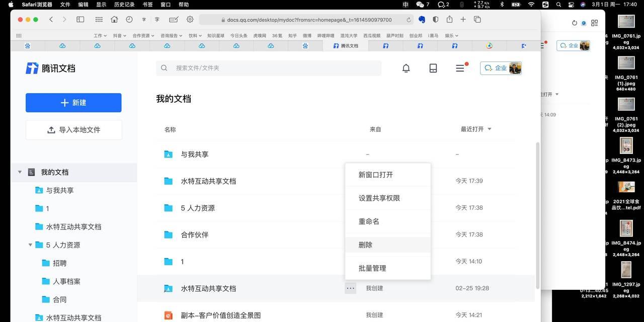Viewport: 644px width, 322px height.
Task: Collapse 我的文档 tree node
Action: point(20,172)
